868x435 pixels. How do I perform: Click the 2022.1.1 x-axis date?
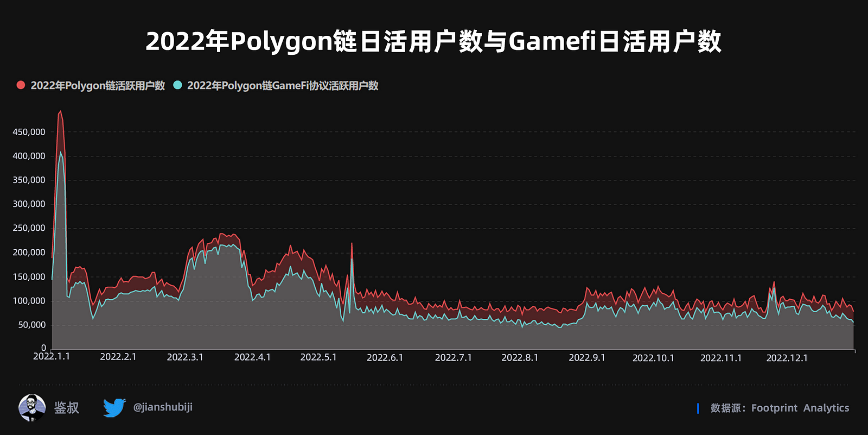52,356
